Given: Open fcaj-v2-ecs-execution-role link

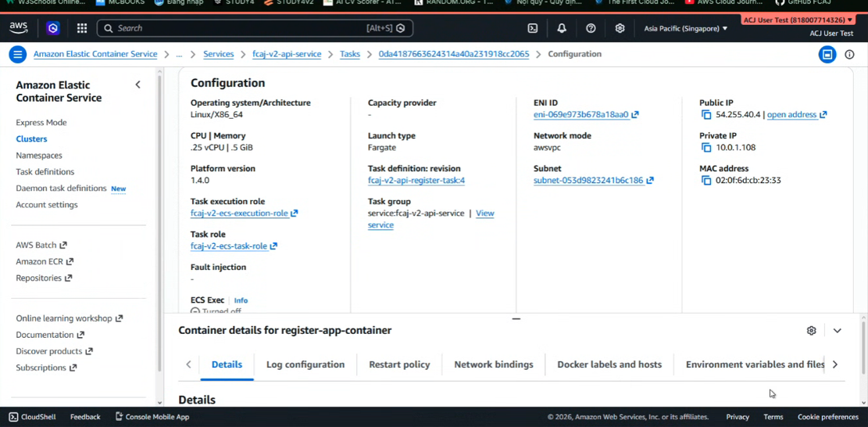Looking at the screenshot, I should (x=244, y=213).
